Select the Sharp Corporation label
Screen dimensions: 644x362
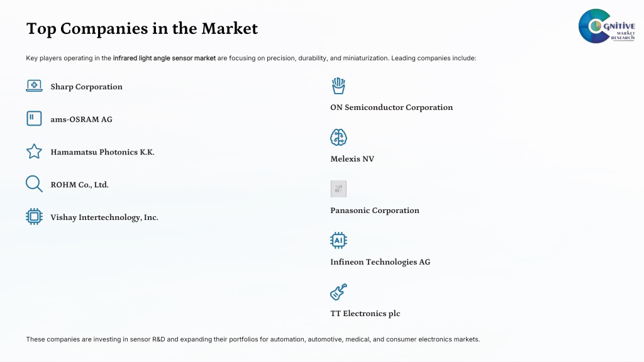(86, 87)
